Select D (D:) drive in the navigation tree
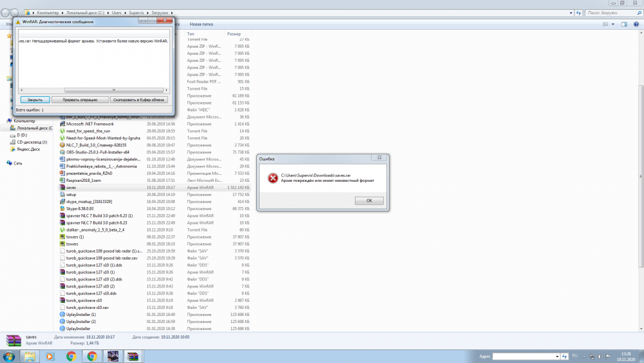 tap(22, 135)
